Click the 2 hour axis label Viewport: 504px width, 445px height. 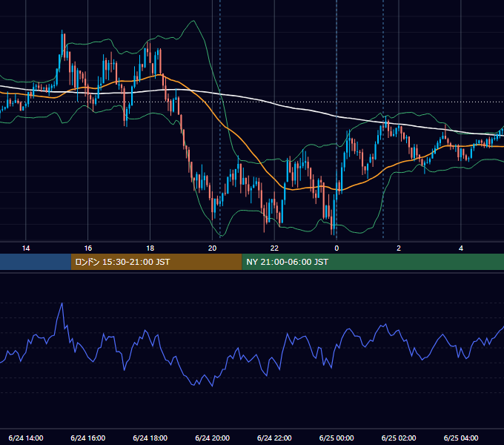click(399, 248)
